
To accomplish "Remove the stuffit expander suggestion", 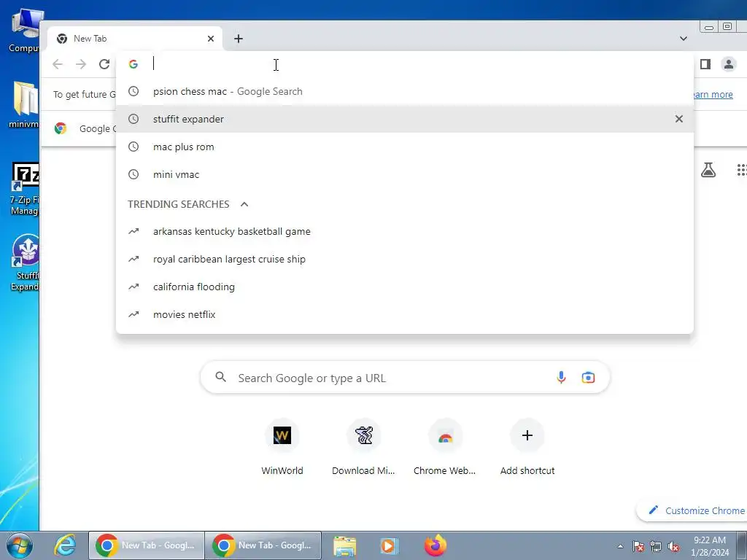I will [679, 119].
